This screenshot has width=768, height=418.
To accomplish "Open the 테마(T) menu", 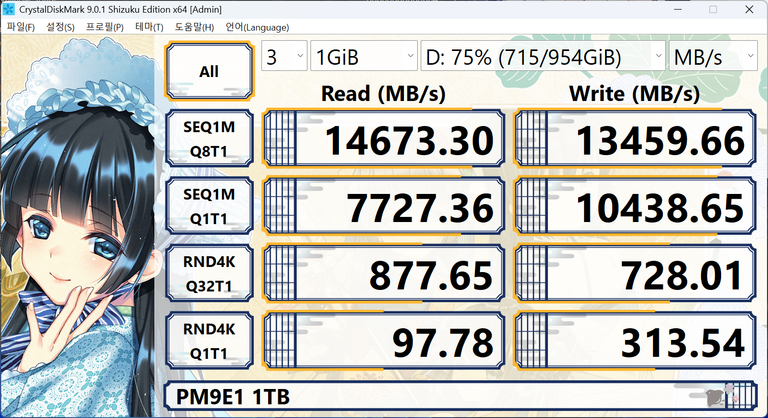I will [149, 27].
